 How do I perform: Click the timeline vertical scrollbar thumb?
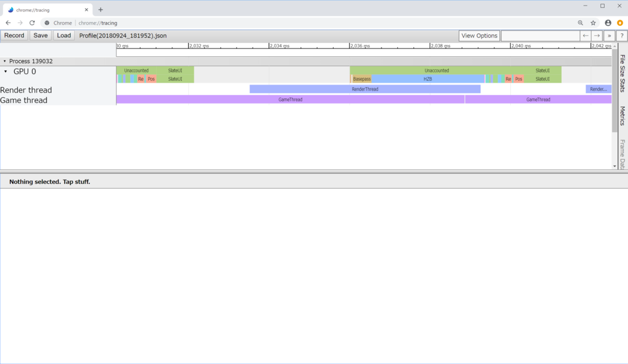(615, 91)
